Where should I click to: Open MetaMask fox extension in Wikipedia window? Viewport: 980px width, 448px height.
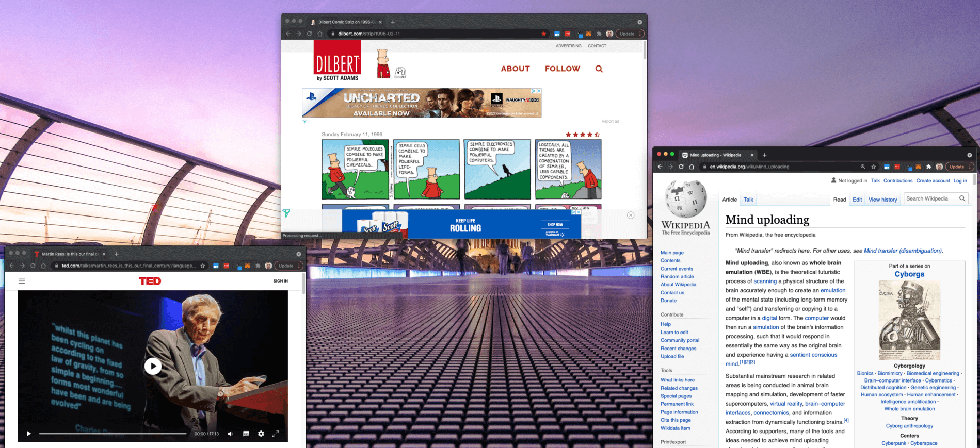coord(918,167)
